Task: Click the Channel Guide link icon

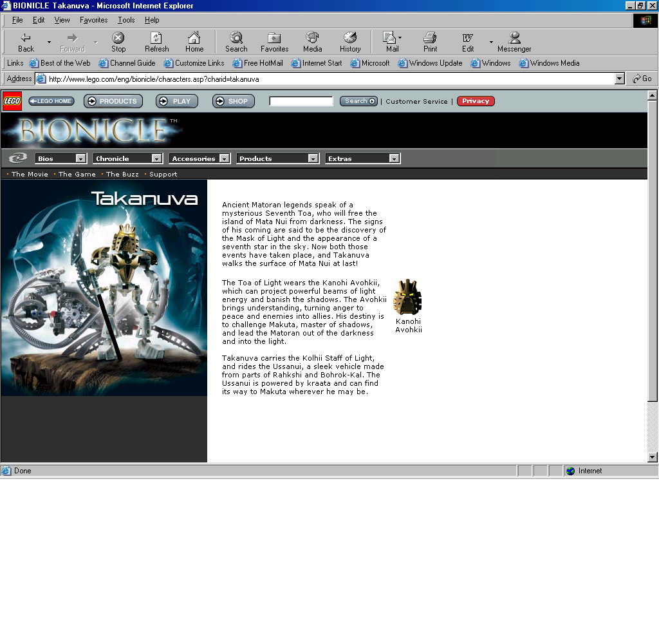Action: coord(103,63)
